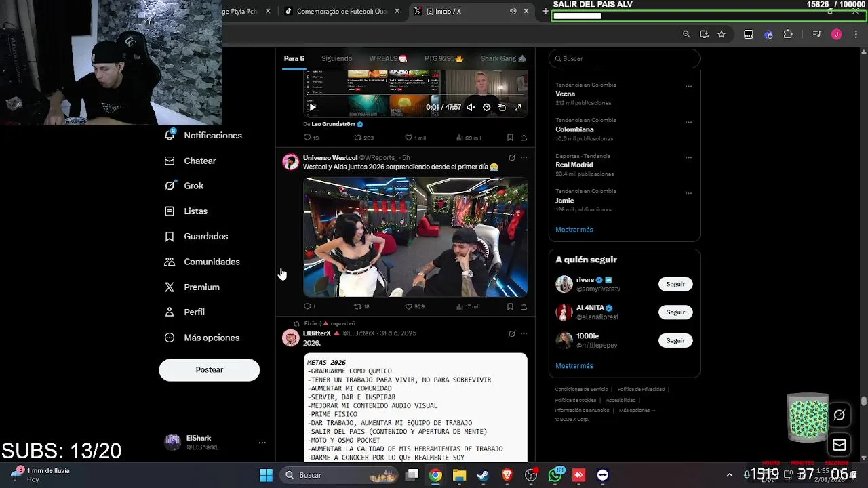Open Colombiana trend options menu

point(688,122)
